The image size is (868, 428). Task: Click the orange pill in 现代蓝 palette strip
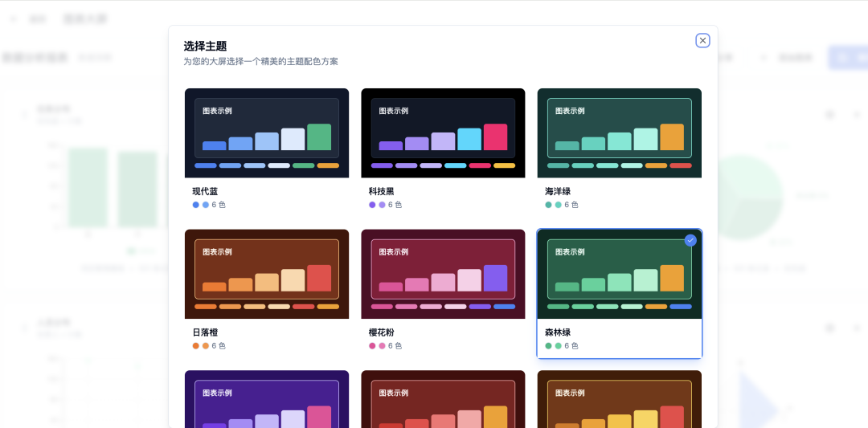pyautogui.click(x=328, y=165)
